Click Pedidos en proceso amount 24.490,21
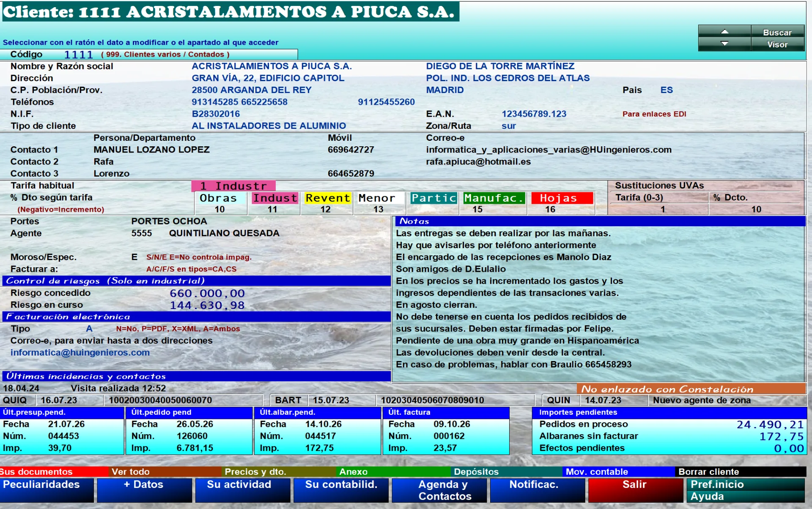This screenshot has height=509, width=812. tap(770, 424)
